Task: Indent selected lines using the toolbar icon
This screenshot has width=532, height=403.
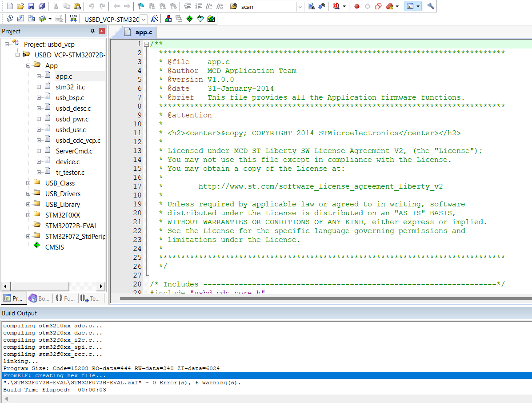Action: 188,7
